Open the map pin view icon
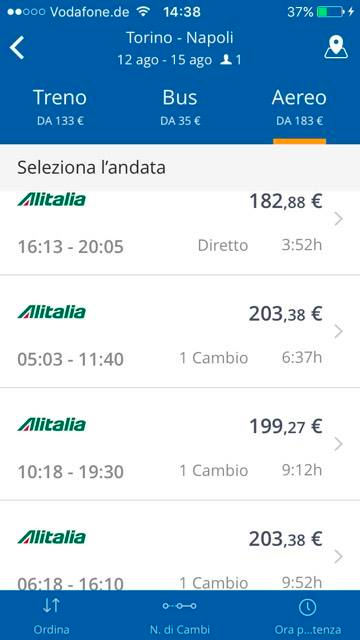Screen dimensions: 360x640 pos(336,47)
